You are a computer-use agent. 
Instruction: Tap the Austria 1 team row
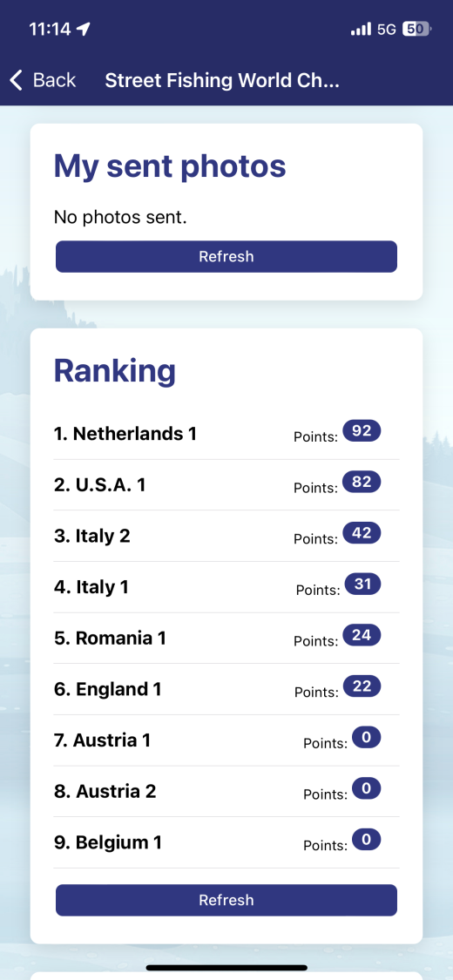click(226, 740)
